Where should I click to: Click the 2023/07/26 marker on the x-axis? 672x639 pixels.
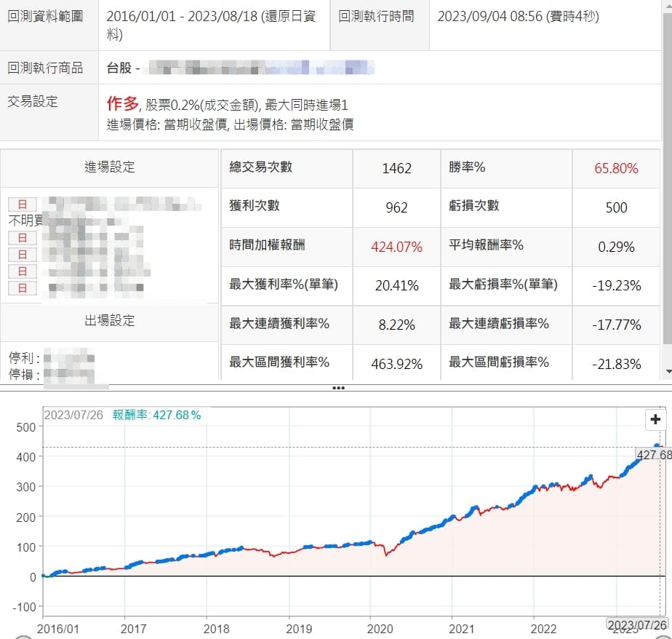[x=637, y=624]
